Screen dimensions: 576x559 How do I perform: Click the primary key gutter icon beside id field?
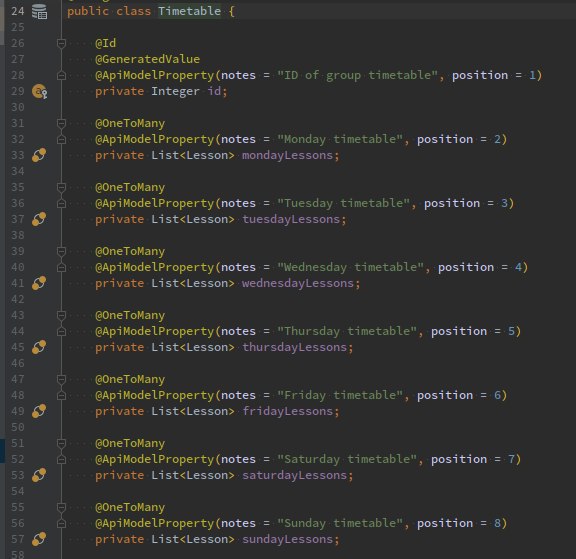(39, 91)
